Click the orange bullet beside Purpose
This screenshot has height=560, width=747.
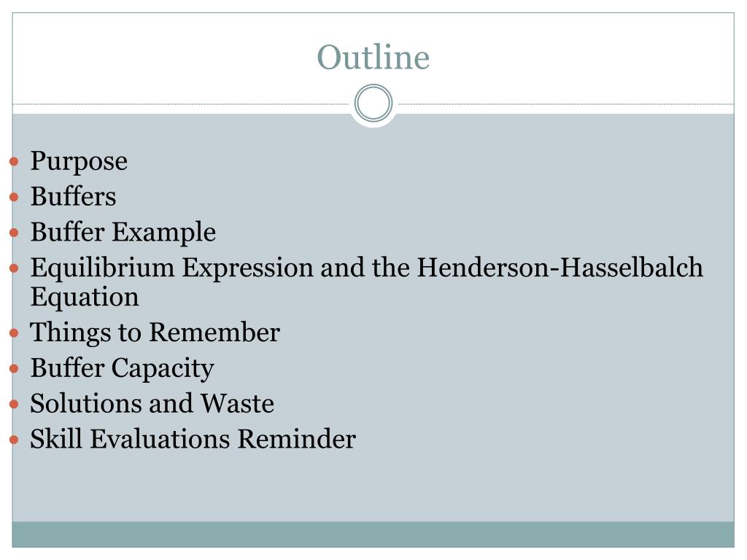(x=14, y=162)
